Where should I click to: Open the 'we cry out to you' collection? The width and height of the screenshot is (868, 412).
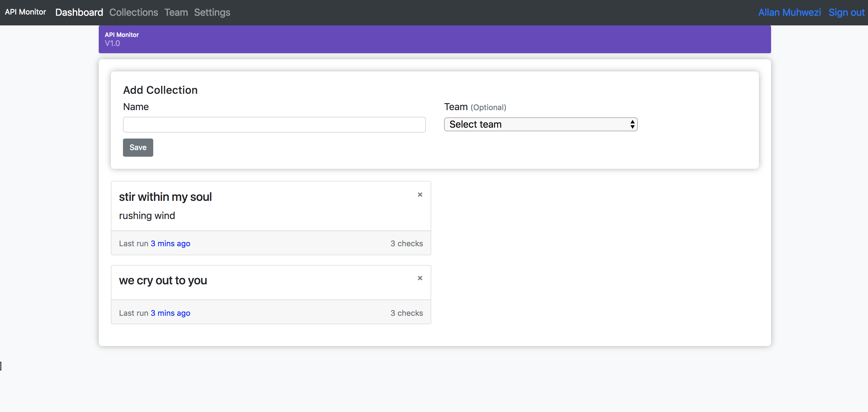(163, 280)
